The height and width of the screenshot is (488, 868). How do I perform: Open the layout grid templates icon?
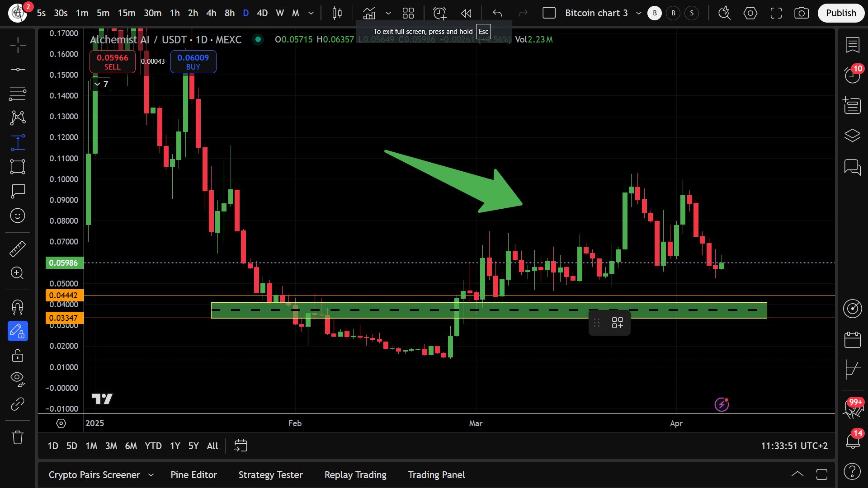click(408, 13)
